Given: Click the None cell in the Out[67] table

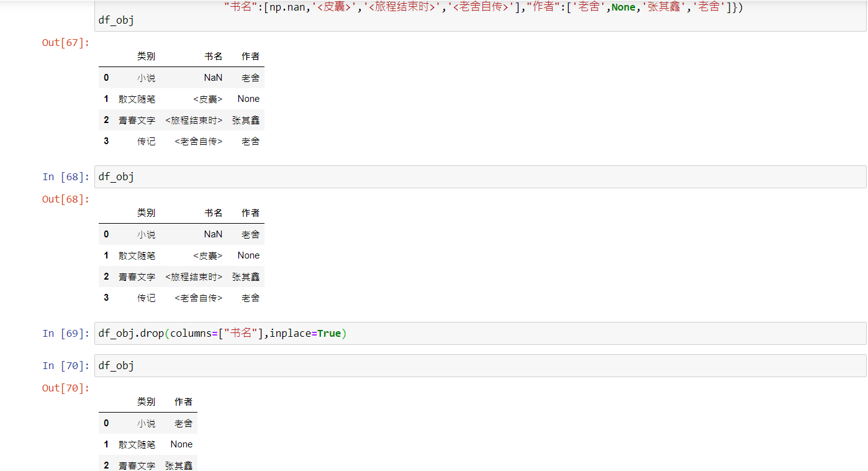Looking at the screenshot, I should (x=248, y=99).
